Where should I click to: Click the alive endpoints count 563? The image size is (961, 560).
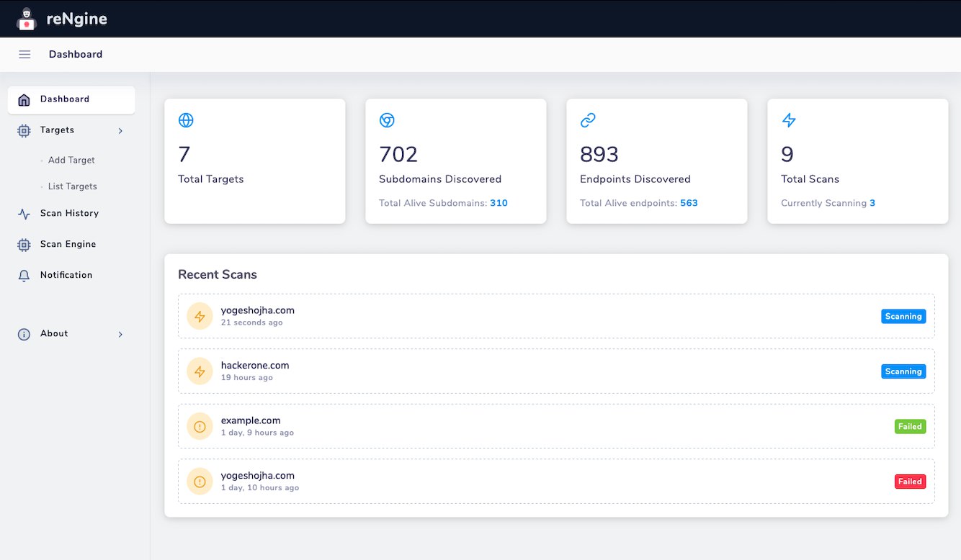tap(689, 203)
